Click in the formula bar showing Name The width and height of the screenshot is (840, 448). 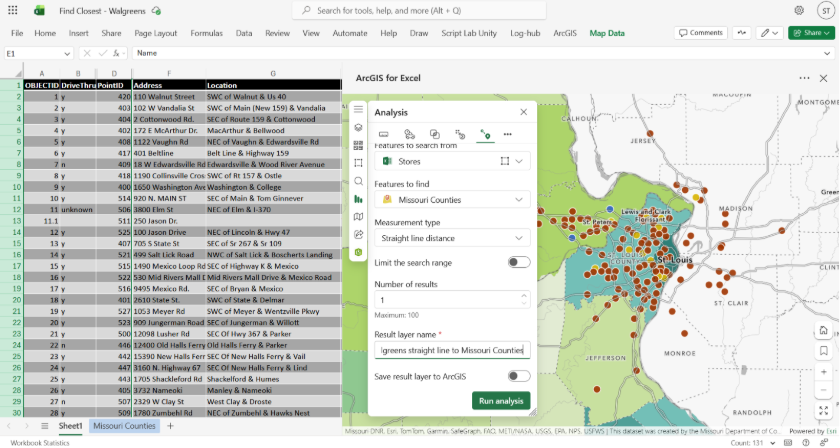[477, 54]
